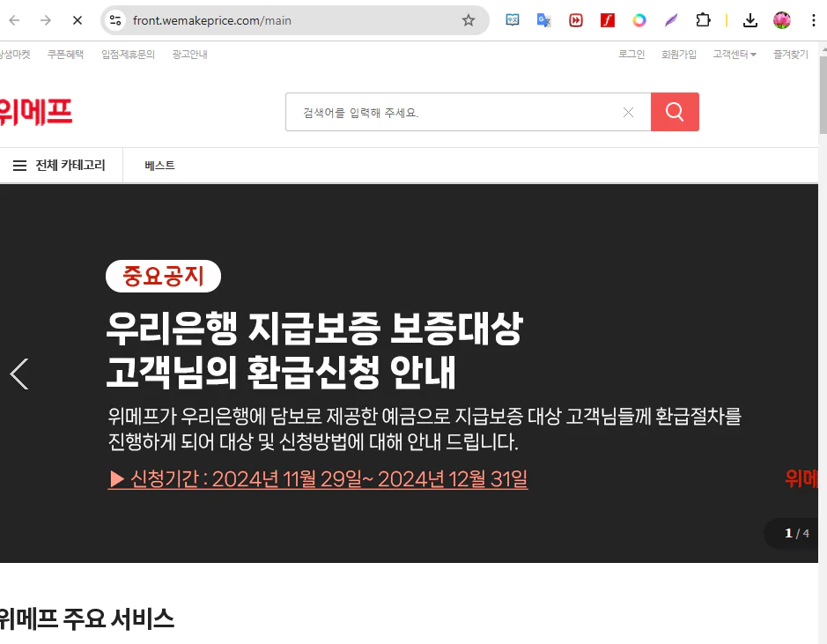Open the 광고안내 link

point(190,55)
